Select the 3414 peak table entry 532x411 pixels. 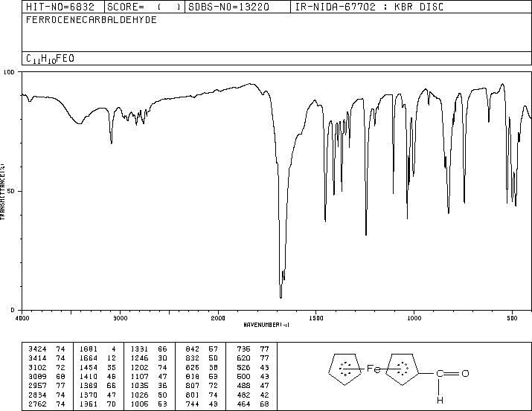[47, 358]
